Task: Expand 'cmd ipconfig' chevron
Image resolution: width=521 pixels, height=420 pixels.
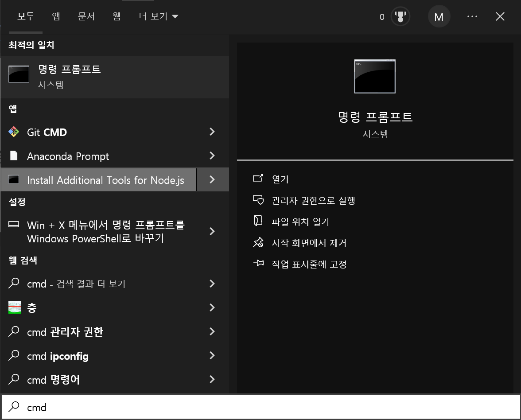Action: [x=212, y=355]
